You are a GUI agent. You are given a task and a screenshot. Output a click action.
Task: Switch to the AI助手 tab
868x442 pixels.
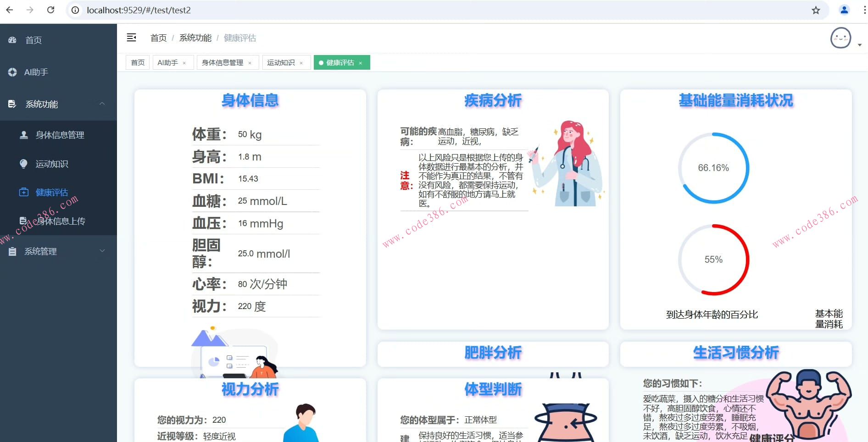click(x=167, y=62)
